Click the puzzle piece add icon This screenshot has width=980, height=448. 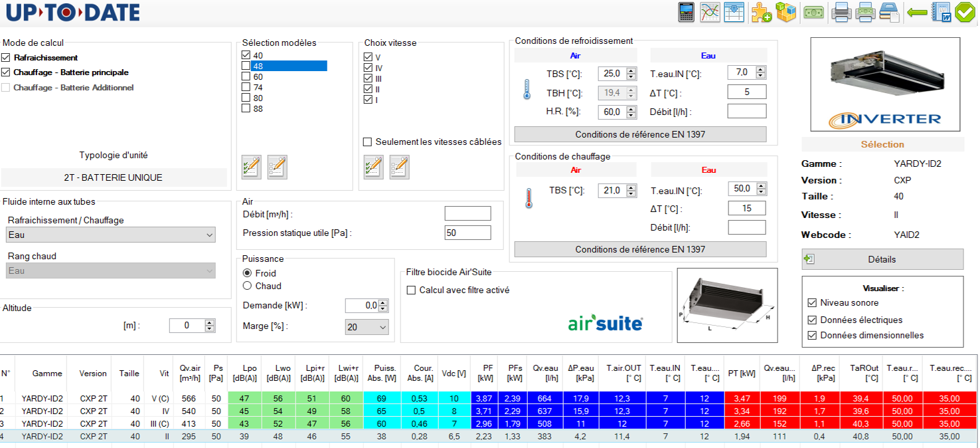coord(761,12)
